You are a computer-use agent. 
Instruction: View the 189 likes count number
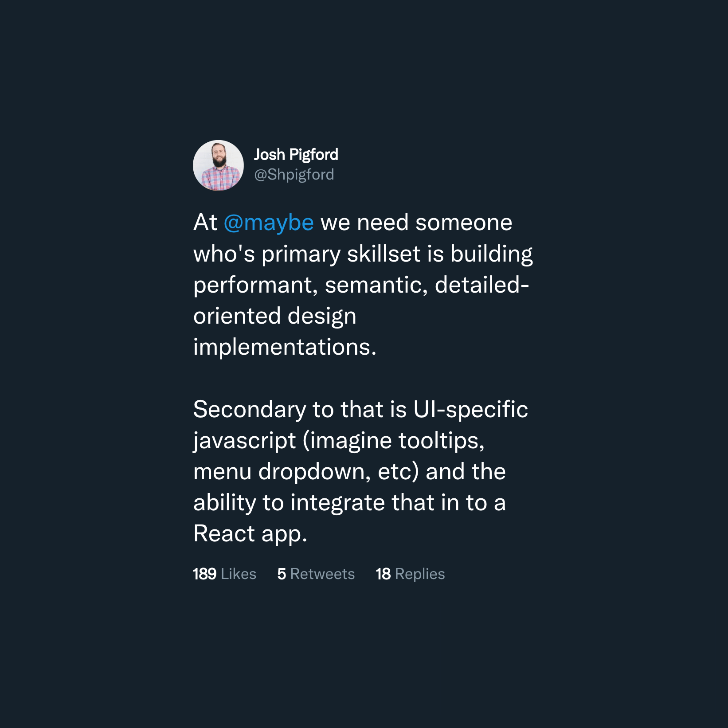204,574
